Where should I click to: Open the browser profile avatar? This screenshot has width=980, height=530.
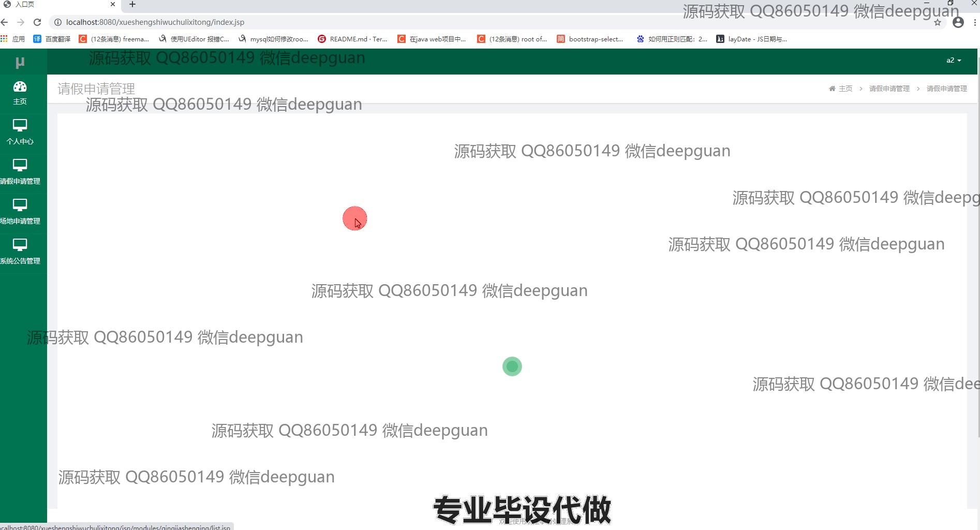coord(958,22)
